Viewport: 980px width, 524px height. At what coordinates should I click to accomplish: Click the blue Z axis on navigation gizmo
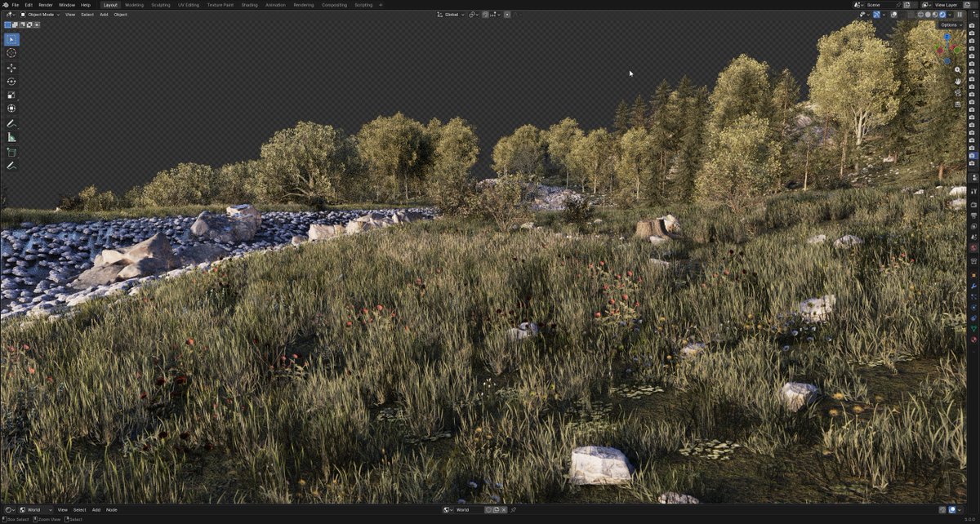(x=947, y=37)
